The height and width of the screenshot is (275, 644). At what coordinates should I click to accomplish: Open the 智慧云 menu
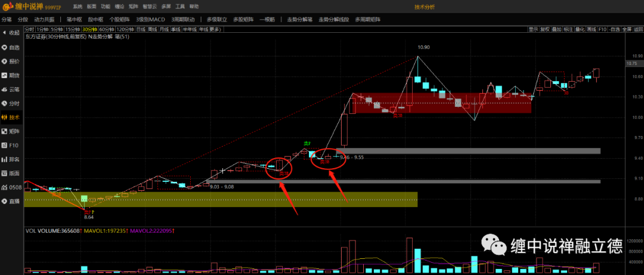pyautogui.click(x=150, y=7)
